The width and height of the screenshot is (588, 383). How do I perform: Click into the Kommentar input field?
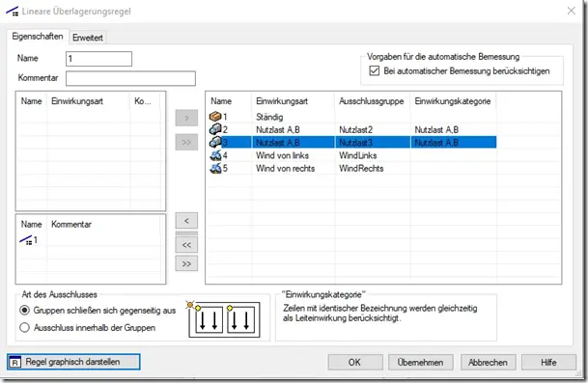point(130,78)
